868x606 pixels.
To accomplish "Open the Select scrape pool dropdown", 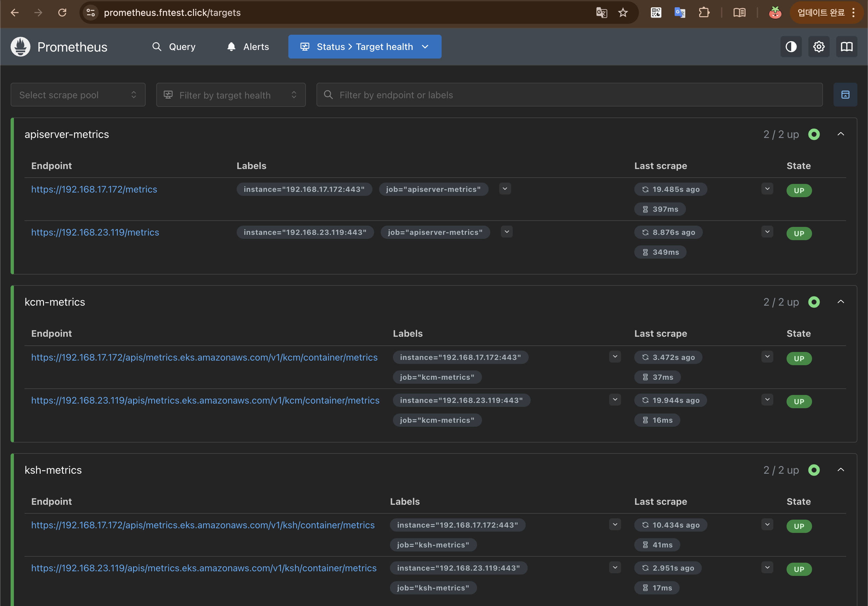I will coord(78,95).
